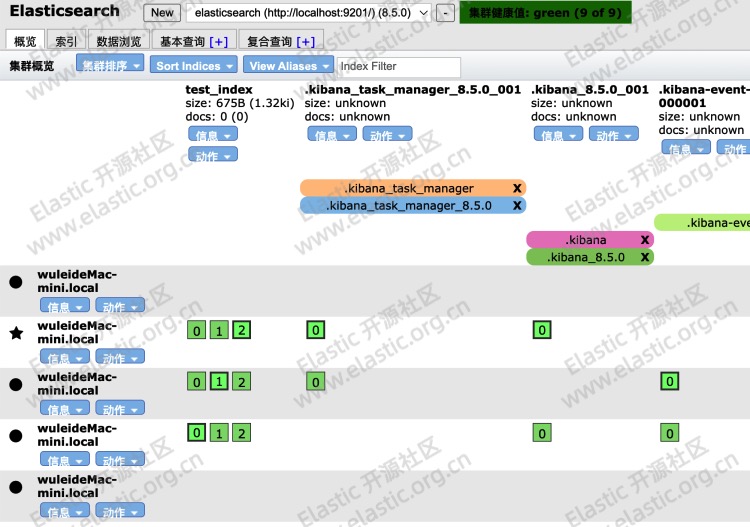
Task: Remove the pink .kibana alias with its X
Action: coord(645,240)
